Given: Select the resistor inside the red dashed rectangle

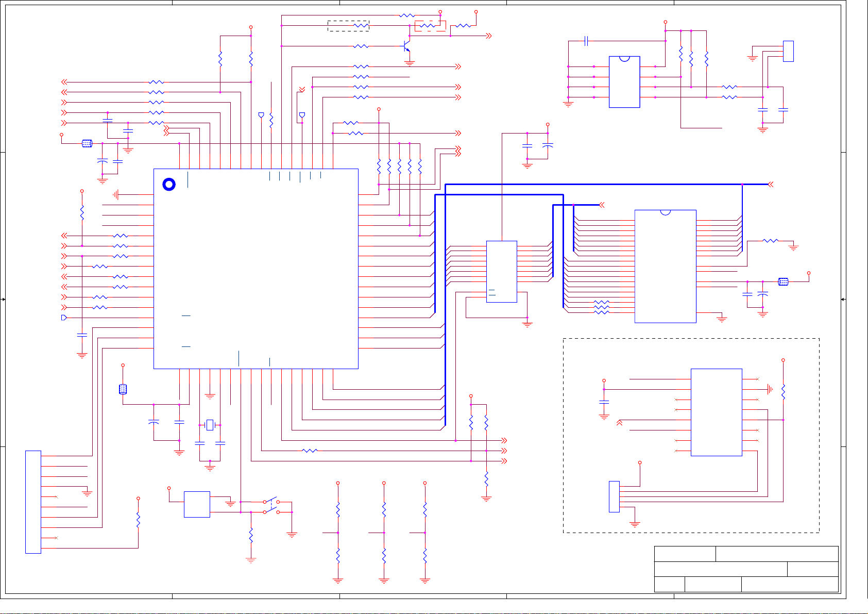Looking at the screenshot, I should click(427, 25).
